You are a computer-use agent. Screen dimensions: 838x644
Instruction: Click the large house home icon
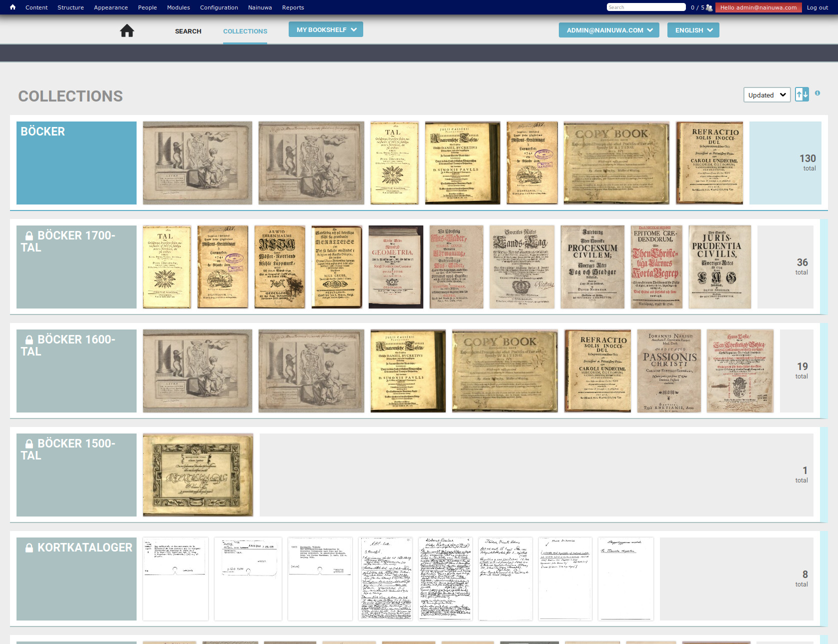pyautogui.click(x=127, y=31)
